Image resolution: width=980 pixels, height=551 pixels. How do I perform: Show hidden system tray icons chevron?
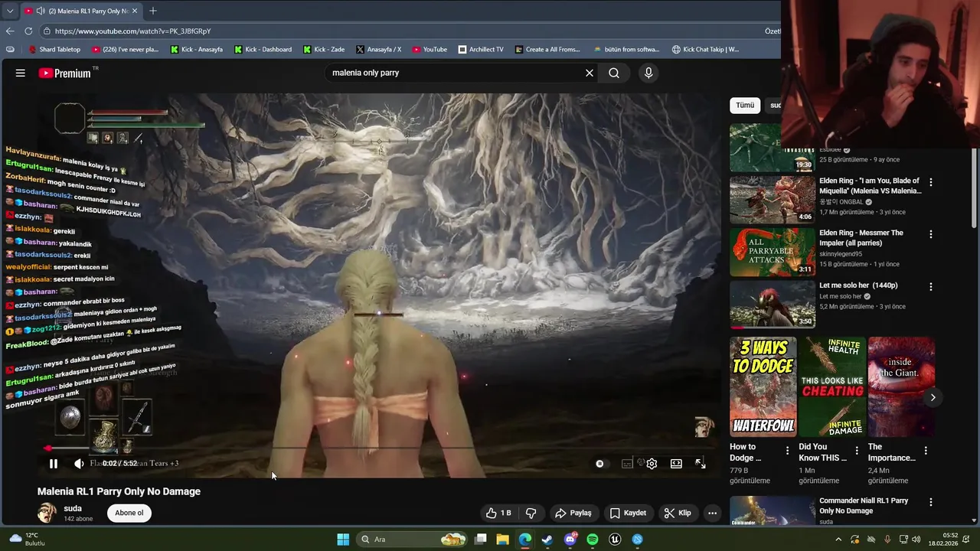pos(838,540)
